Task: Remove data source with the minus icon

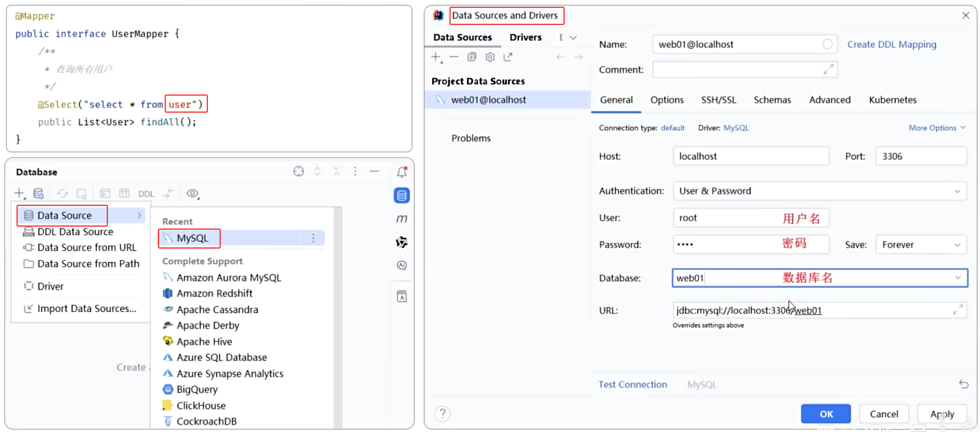Action: pyautogui.click(x=454, y=57)
